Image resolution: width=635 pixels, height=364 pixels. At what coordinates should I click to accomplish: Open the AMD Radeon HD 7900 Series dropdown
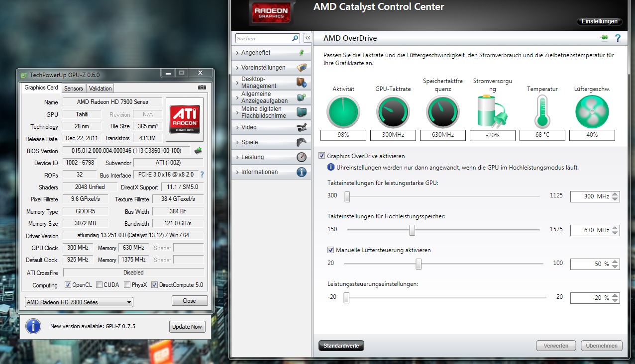79,302
